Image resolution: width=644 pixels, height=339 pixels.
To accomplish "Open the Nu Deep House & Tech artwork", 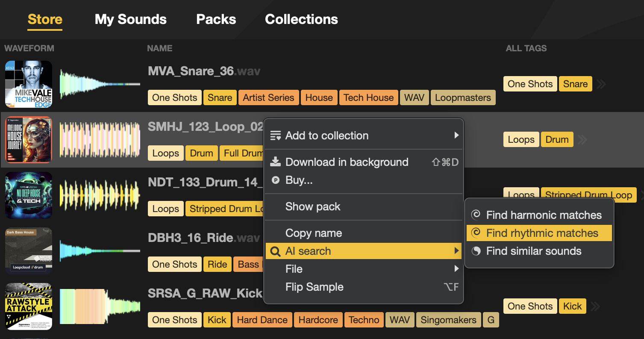I will pyautogui.click(x=29, y=195).
